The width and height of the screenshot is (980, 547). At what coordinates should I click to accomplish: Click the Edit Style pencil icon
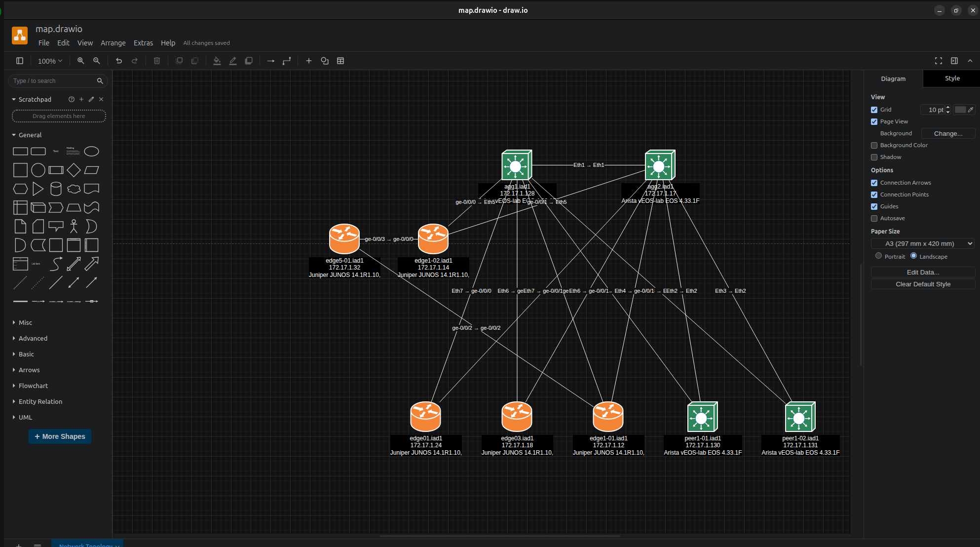tap(233, 61)
